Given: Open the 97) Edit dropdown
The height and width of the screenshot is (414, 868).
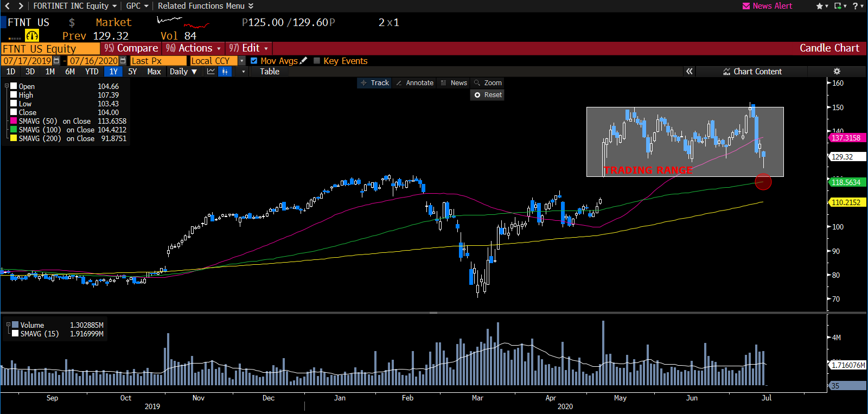Looking at the screenshot, I should (x=248, y=48).
